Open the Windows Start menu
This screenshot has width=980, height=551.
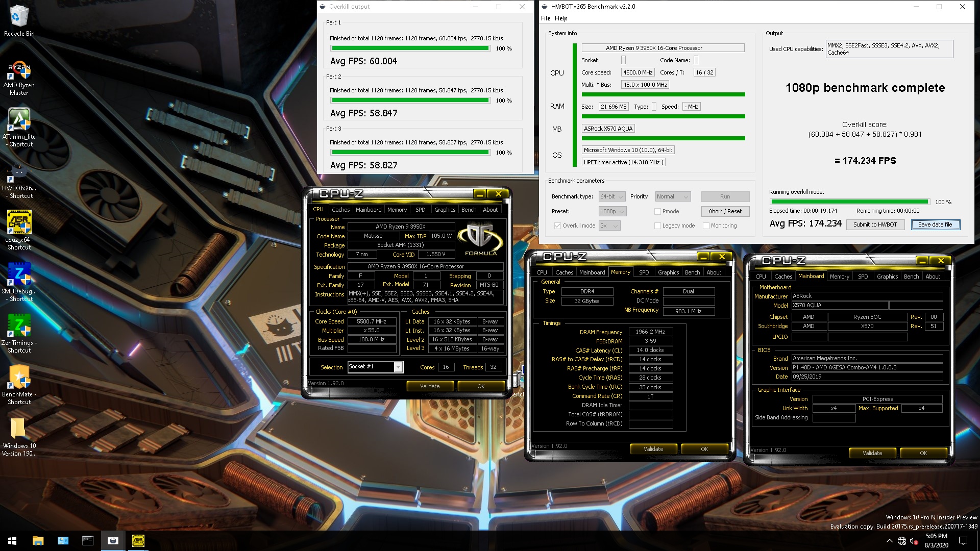coord(12,540)
